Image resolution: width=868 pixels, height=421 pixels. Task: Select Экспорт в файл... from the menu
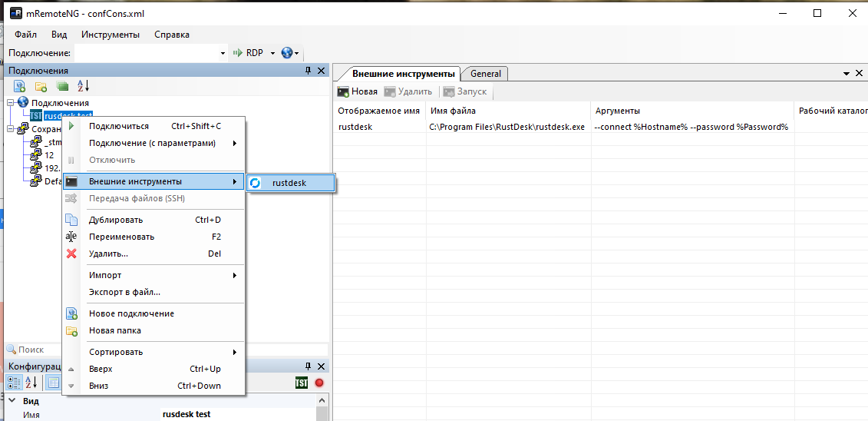click(153, 292)
